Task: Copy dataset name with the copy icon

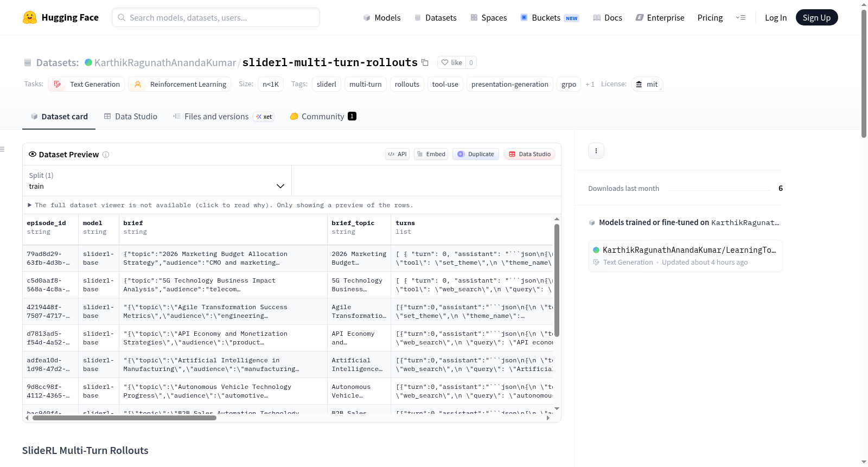Action: click(x=425, y=62)
